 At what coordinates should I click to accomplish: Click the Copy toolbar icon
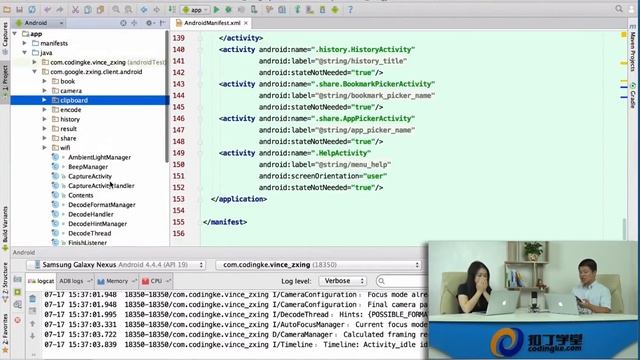coord(88,9)
